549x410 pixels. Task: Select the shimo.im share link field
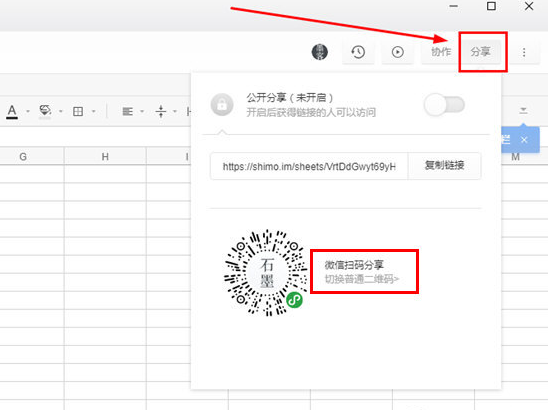click(x=309, y=166)
